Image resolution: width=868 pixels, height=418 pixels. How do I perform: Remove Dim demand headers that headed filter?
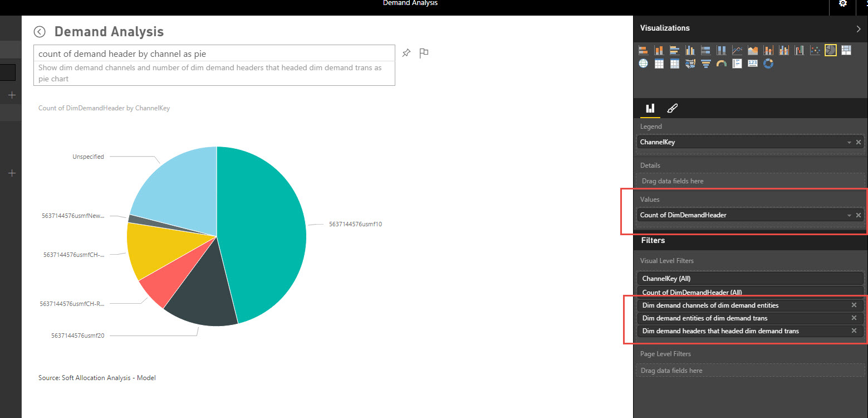pos(854,330)
